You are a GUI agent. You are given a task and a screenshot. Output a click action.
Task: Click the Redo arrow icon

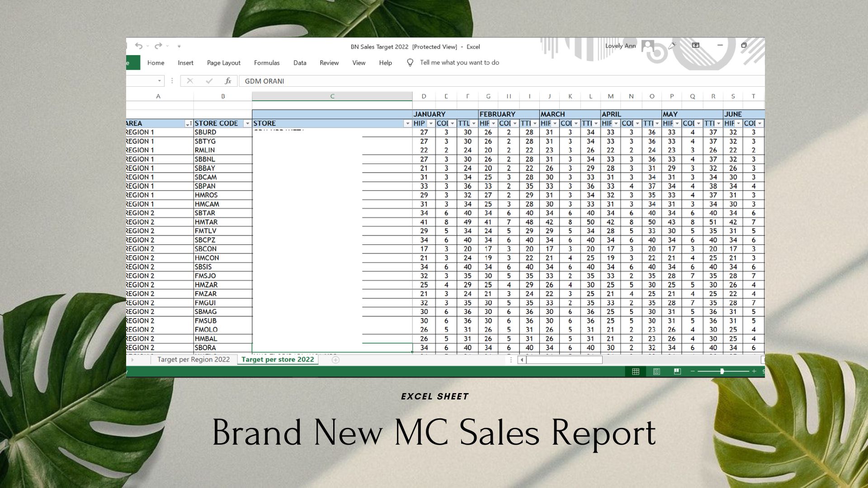click(158, 46)
